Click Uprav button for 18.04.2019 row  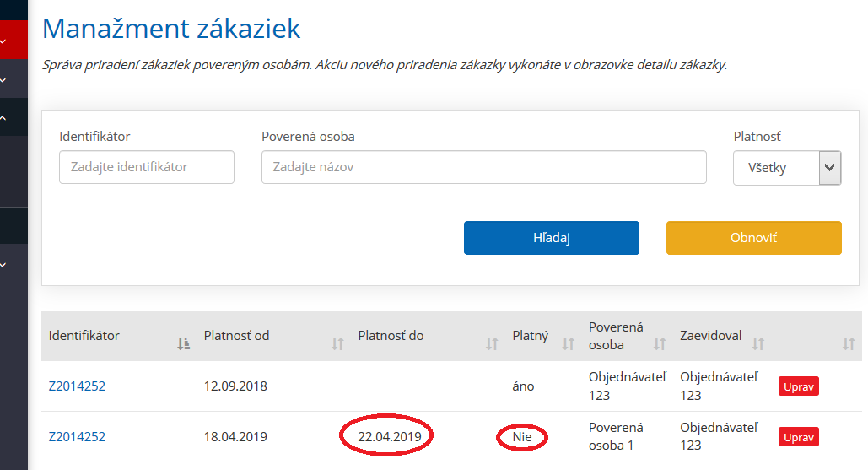click(x=798, y=437)
